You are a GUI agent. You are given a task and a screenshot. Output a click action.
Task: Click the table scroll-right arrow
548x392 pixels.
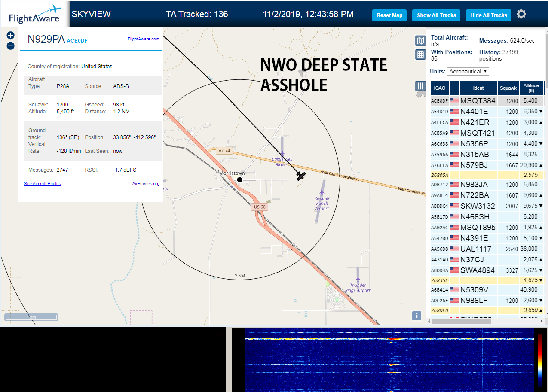coord(541,321)
